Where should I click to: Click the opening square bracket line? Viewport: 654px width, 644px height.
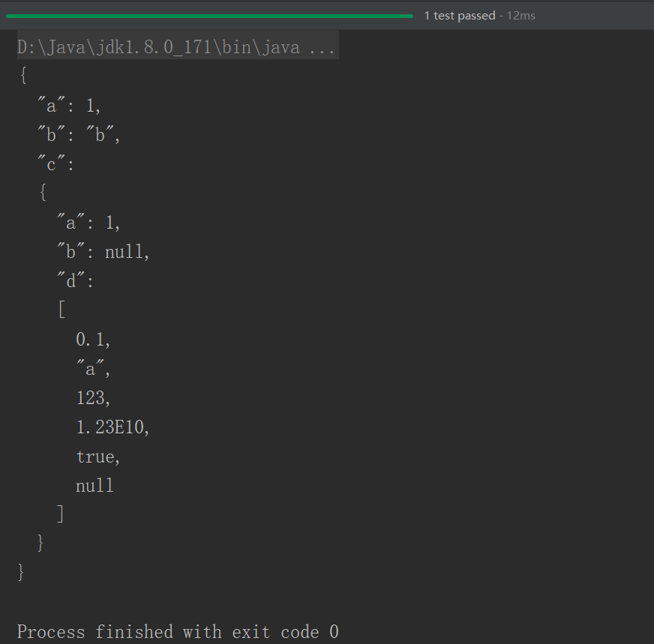tap(62, 310)
